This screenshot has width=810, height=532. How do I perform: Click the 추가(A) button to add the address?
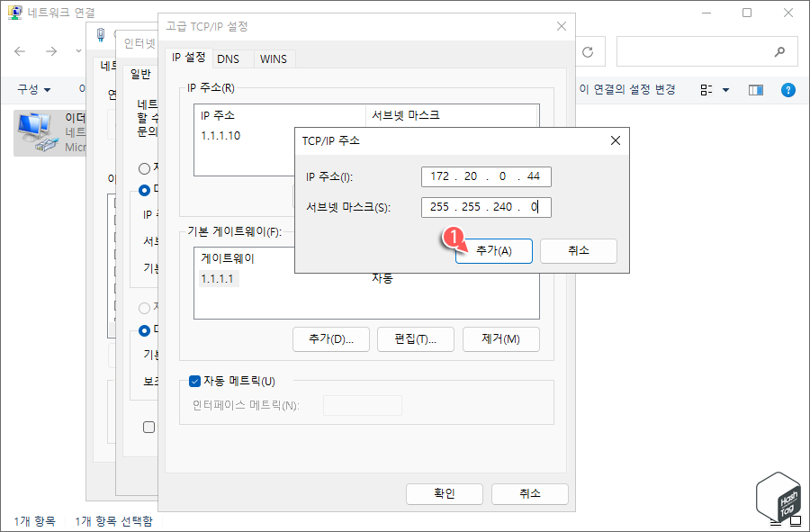pos(493,251)
